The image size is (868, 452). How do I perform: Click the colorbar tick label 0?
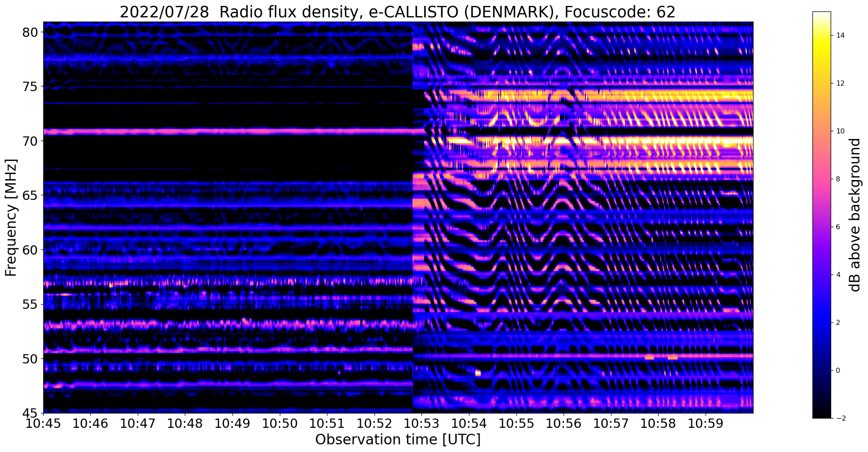click(x=837, y=371)
